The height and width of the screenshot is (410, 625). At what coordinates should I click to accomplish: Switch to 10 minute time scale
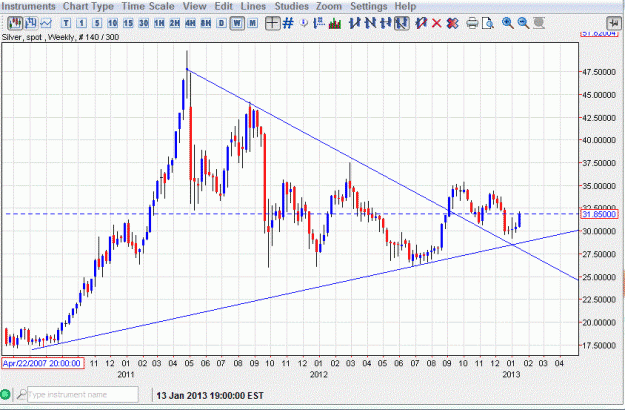112,23
